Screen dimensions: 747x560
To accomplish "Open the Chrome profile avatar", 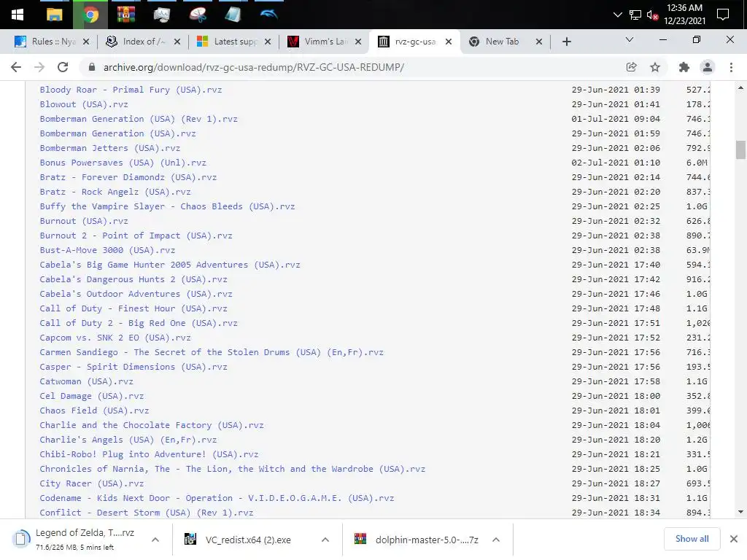I will pyautogui.click(x=708, y=67).
